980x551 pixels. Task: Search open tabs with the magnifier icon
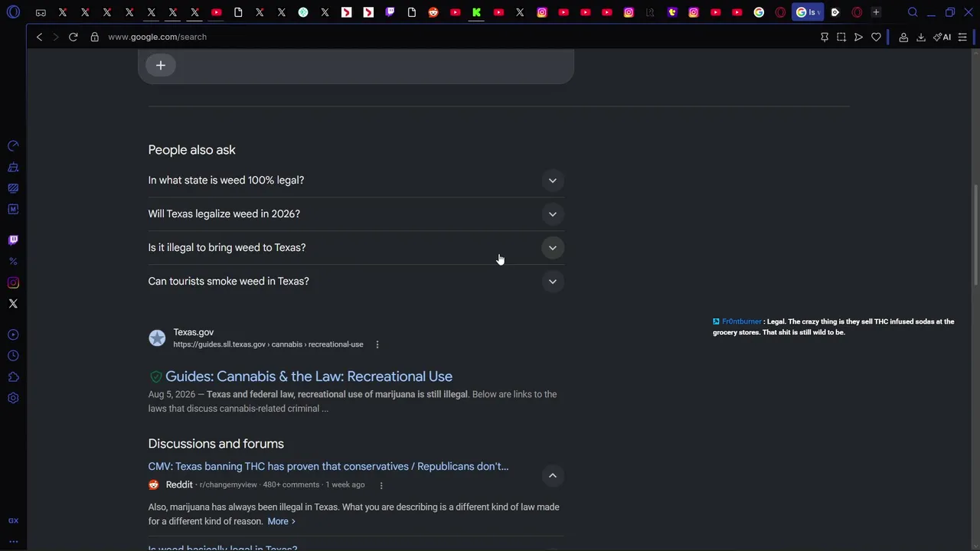click(x=913, y=12)
